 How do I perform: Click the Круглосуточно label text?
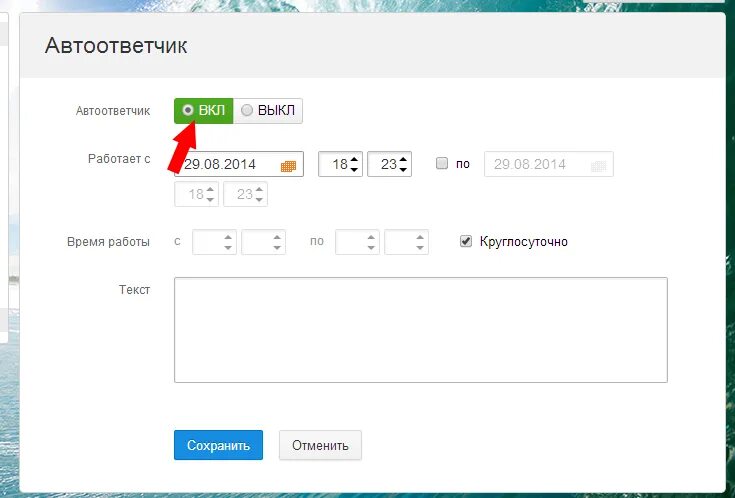coord(524,241)
